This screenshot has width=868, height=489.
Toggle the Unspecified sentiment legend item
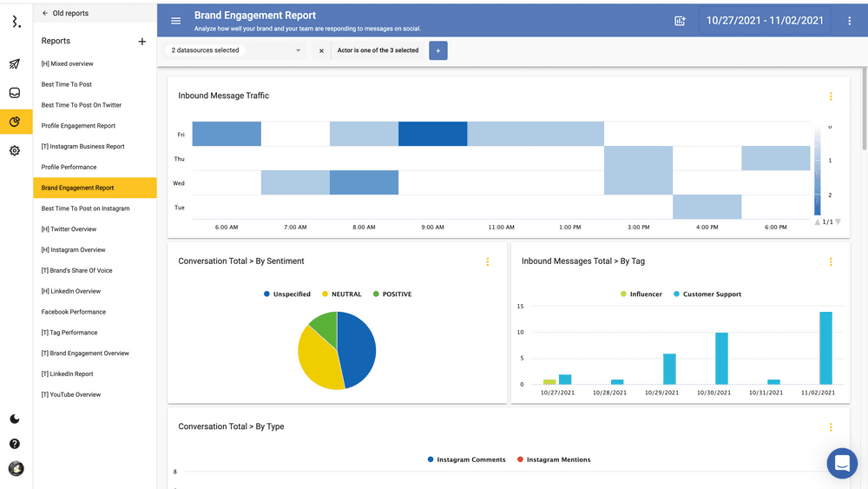point(286,294)
